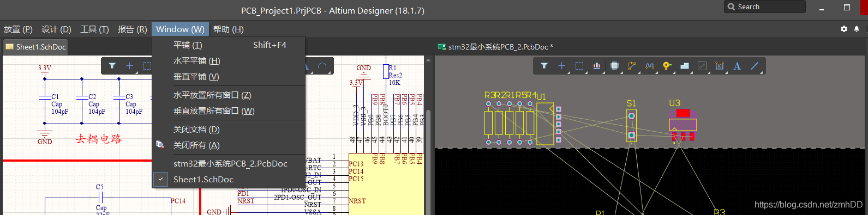The image size is (868, 215).
Task: Close the Window (W) menu
Action: [x=180, y=29]
